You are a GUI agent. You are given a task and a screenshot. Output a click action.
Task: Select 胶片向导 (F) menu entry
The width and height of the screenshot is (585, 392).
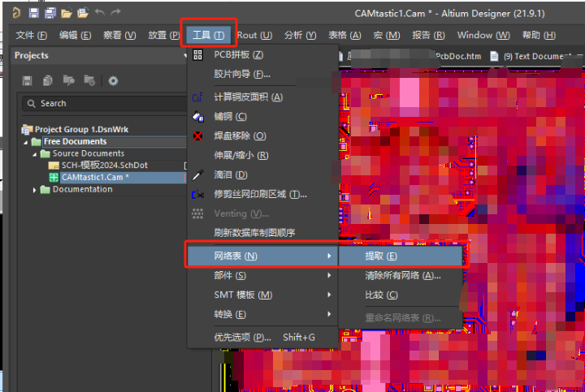262,74
